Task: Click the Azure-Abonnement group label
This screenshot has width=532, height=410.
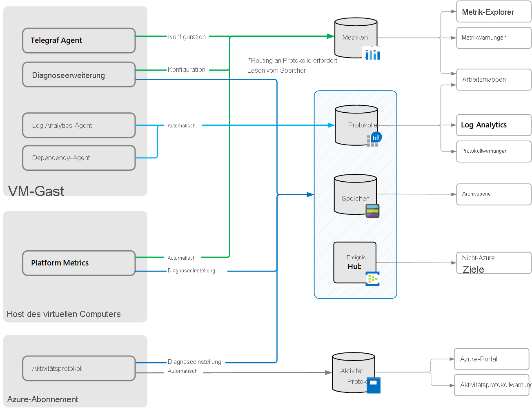Action: coord(43,399)
